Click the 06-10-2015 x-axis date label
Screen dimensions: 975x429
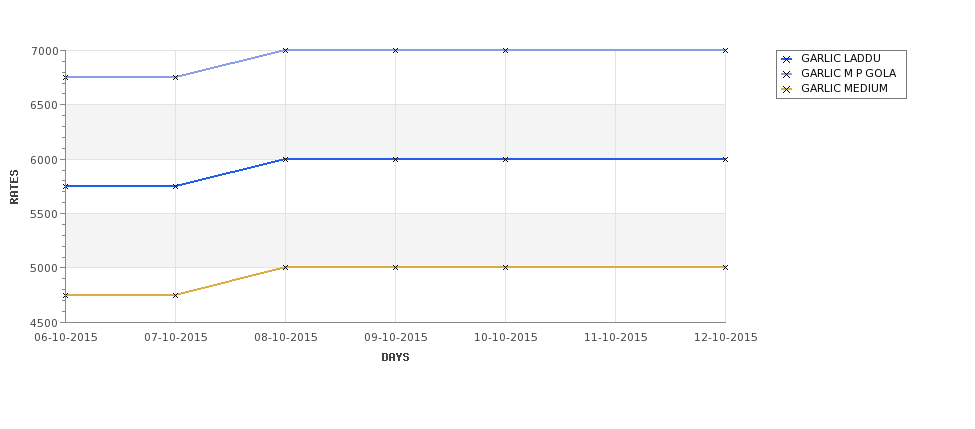pyautogui.click(x=66, y=338)
